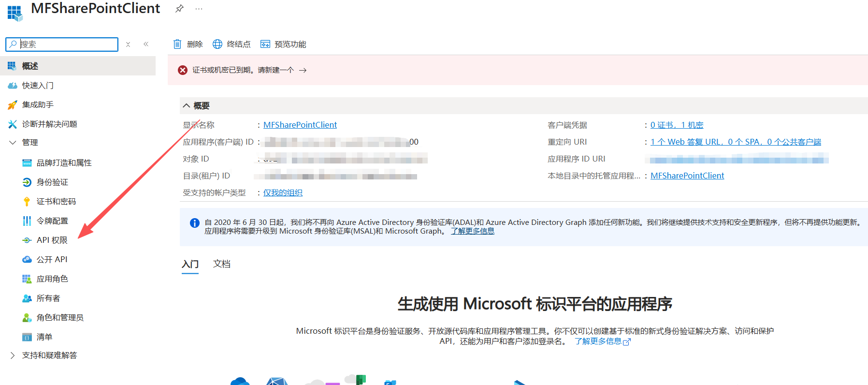Open the 0 证书, 1 机密 link
The image size is (868, 385).
[677, 125]
